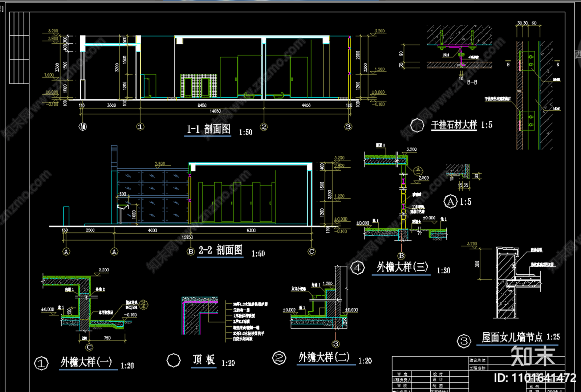Viewport: 581px width, 392px height.
Task: Click the 12950 overall dimension in 2-2 section
Action: (187, 237)
